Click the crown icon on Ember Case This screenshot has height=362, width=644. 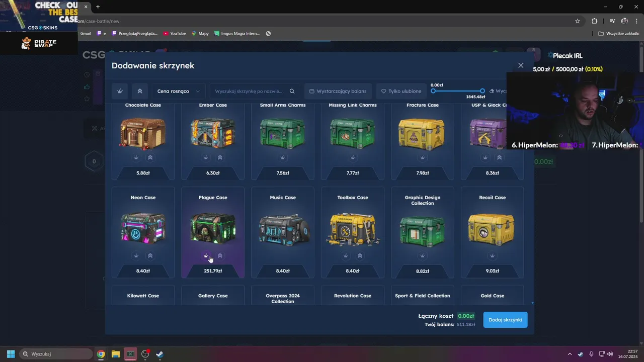206,157
